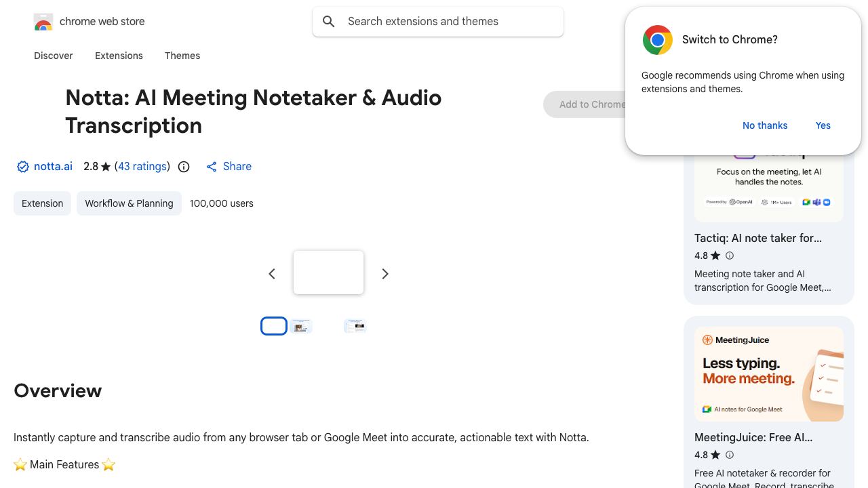Click the 2.8 star rating of Notta
The width and height of the screenshot is (868, 488).
(x=97, y=166)
